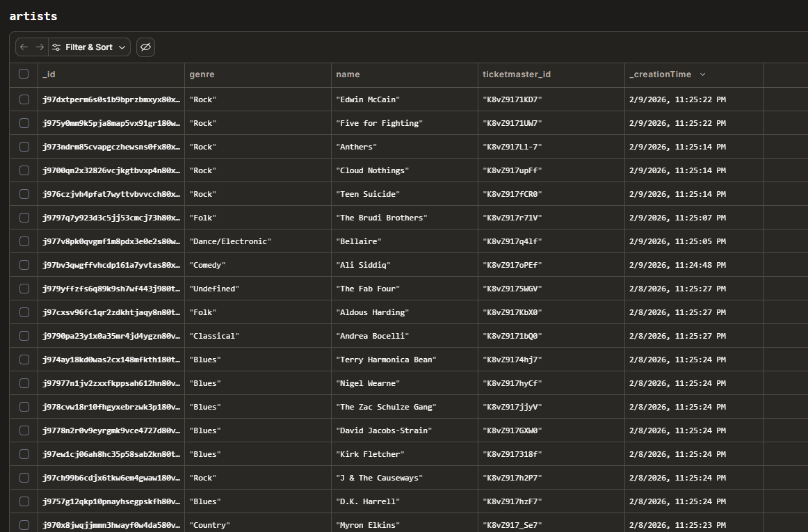Tick the Zac Schulze Gang row checkbox

(x=24, y=407)
